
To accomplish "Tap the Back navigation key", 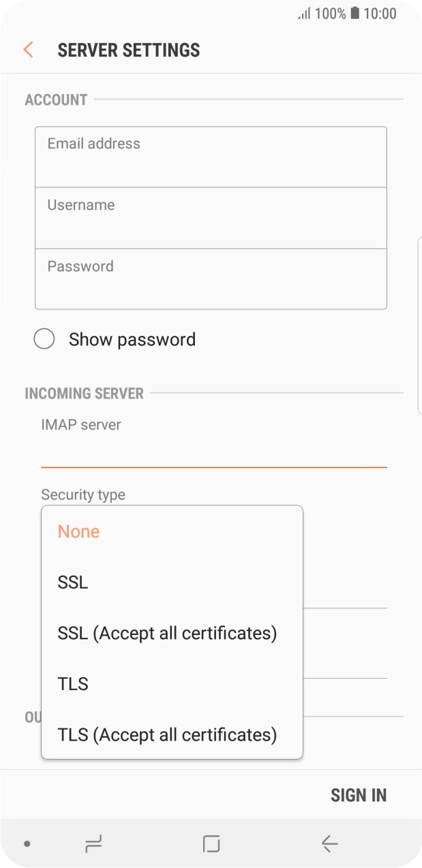I will point(329,843).
